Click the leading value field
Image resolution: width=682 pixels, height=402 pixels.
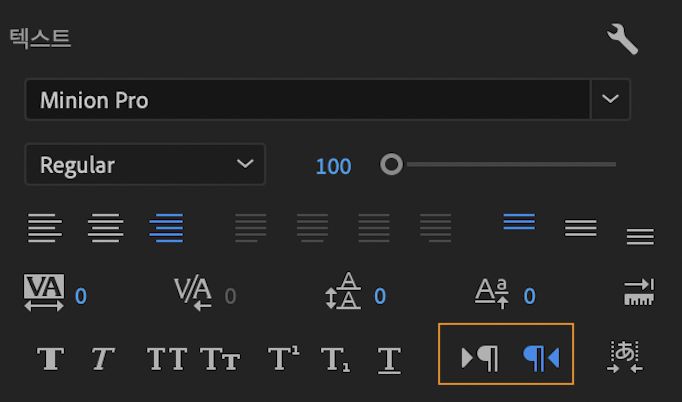coord(380,296)
